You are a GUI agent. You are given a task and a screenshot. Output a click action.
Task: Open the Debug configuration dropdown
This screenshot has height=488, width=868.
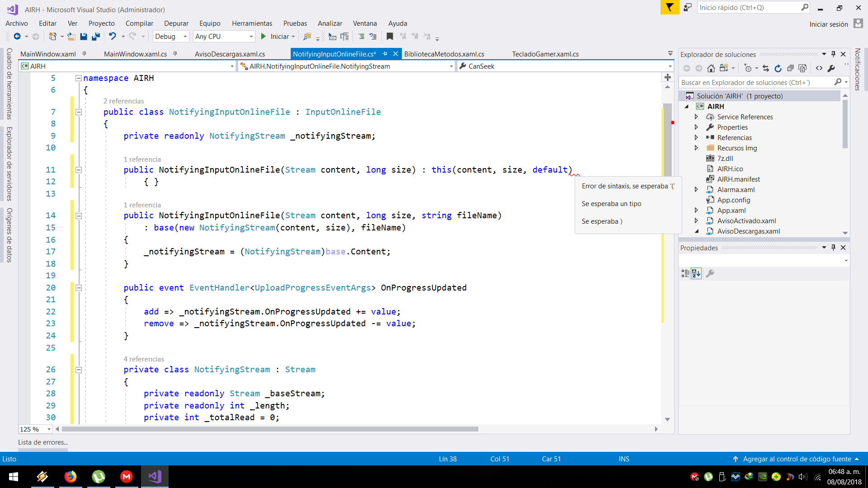point(170,36)
